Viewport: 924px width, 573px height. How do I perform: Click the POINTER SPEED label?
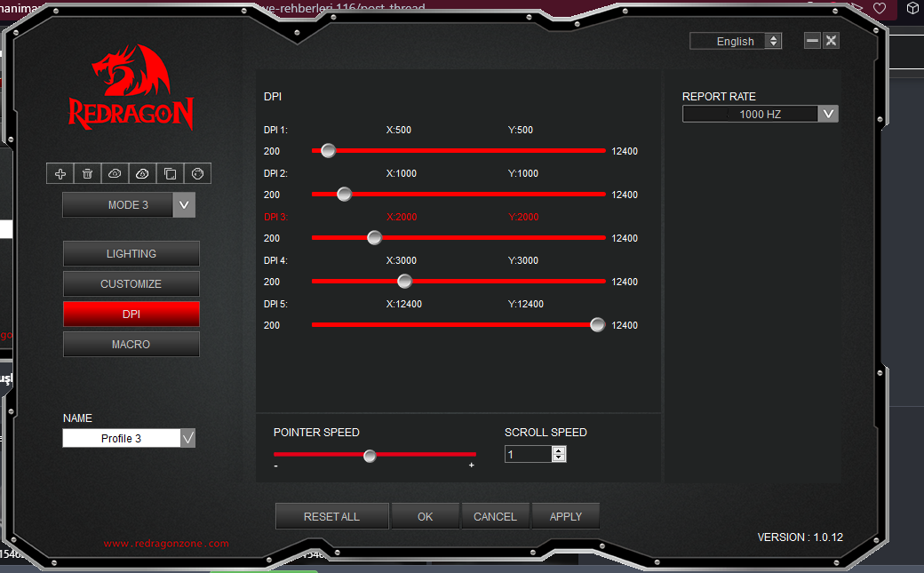(316, 433)
